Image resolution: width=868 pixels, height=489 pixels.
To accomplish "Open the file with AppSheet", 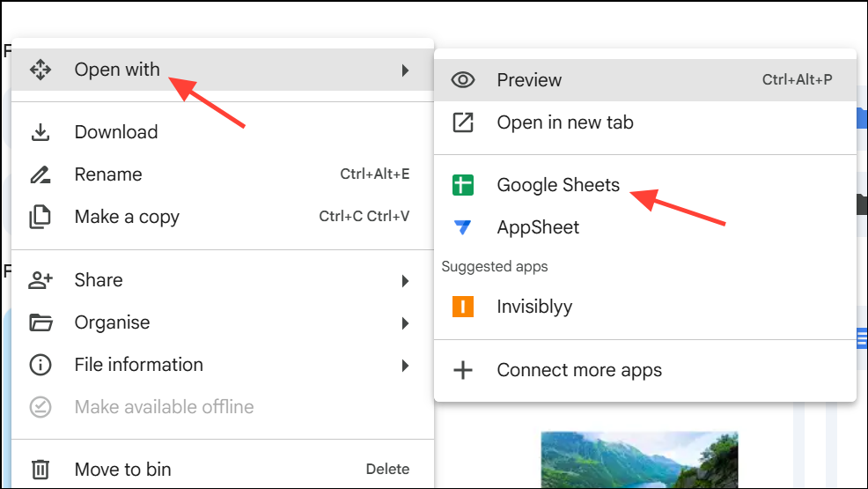I will point(645,227).
